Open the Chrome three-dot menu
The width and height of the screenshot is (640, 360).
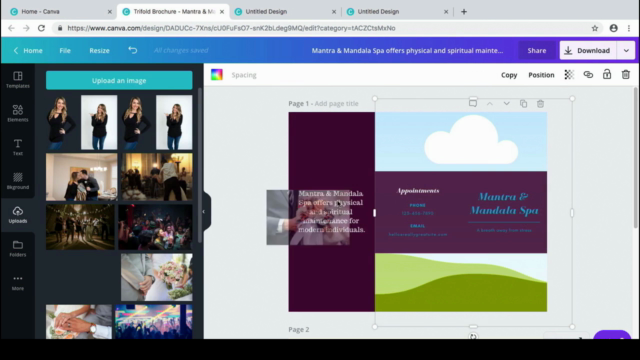point(629,28)
